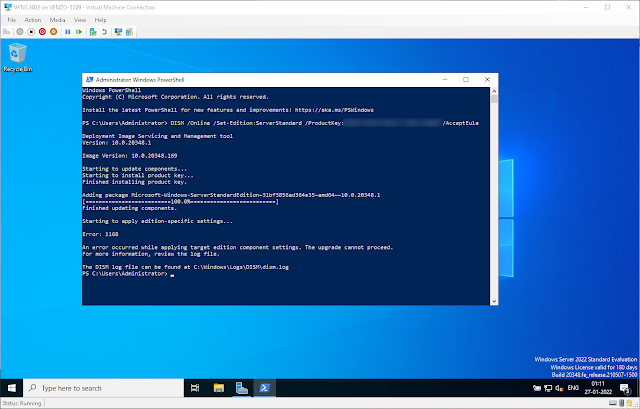This screenshot has height=409, width=640.
Task: Click the Share/USB resources toolbar icon
Action: click(x=129, y=32)
